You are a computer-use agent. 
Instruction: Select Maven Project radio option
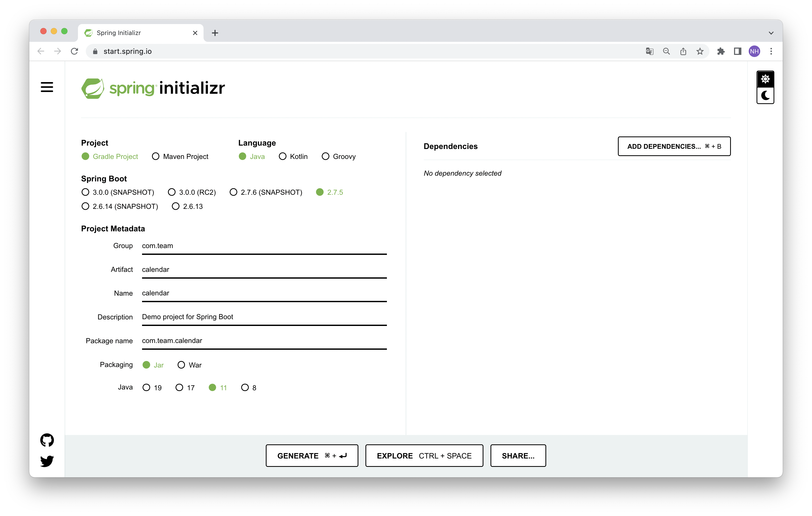click(x=155, y=156)
